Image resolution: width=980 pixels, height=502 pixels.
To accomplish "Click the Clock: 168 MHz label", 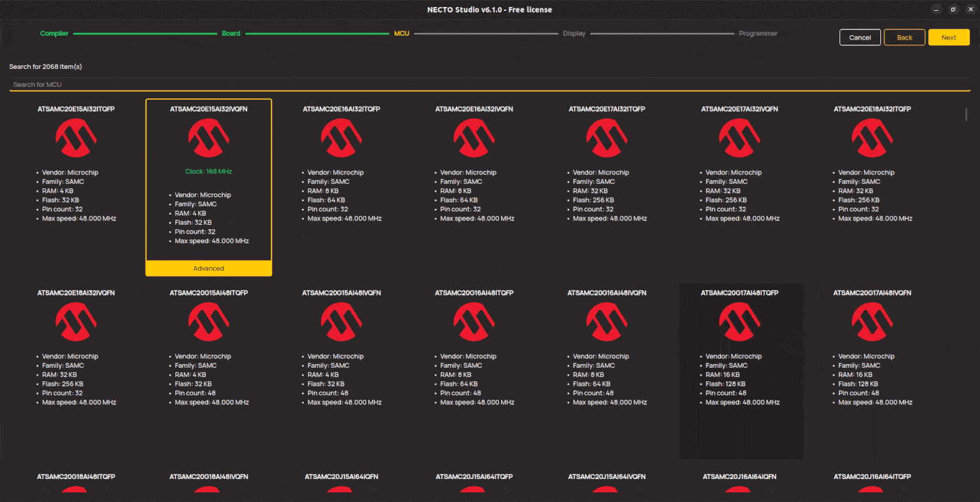I will 209,171.
